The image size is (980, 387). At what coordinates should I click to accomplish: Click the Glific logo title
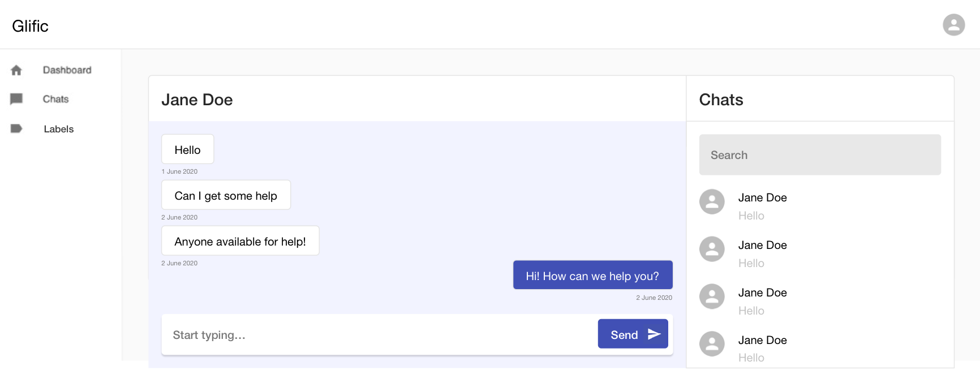pos(31,26)
